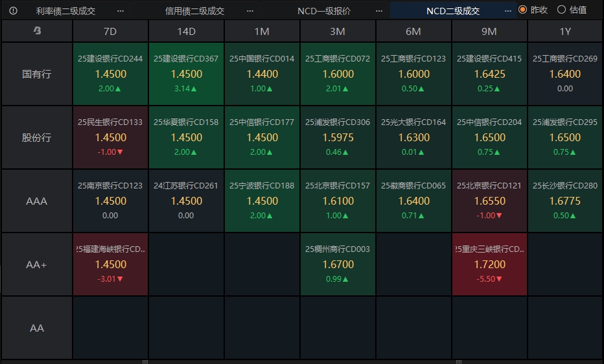Screen dimensions: 604x364
Task: Open more options for 信用债二级成交 tab
Action: (250, 11)
